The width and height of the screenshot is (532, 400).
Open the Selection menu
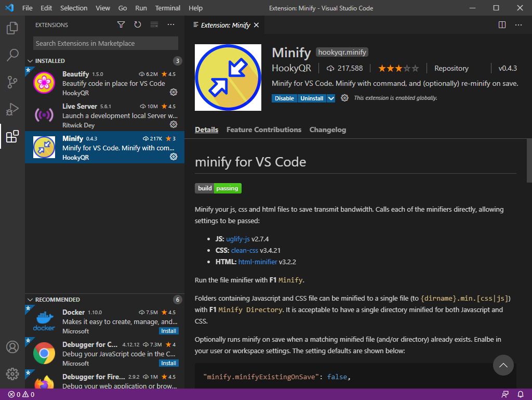click(x=74, y=8)
